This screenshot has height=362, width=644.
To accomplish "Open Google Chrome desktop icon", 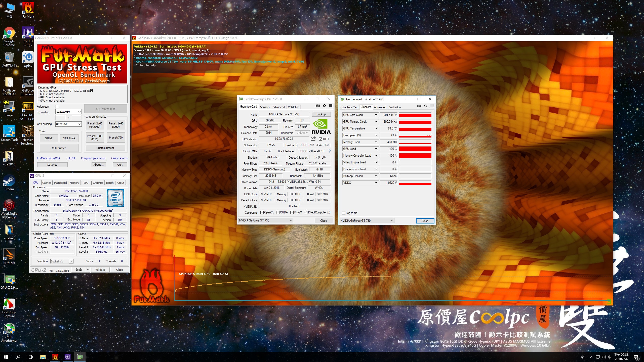I will point(9,37).
